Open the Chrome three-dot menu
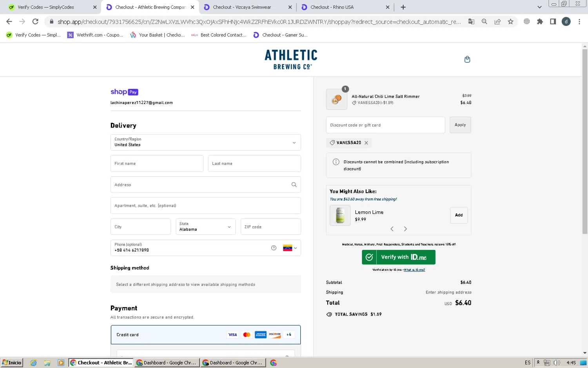588x368 pixels. [x=579, y=22]
